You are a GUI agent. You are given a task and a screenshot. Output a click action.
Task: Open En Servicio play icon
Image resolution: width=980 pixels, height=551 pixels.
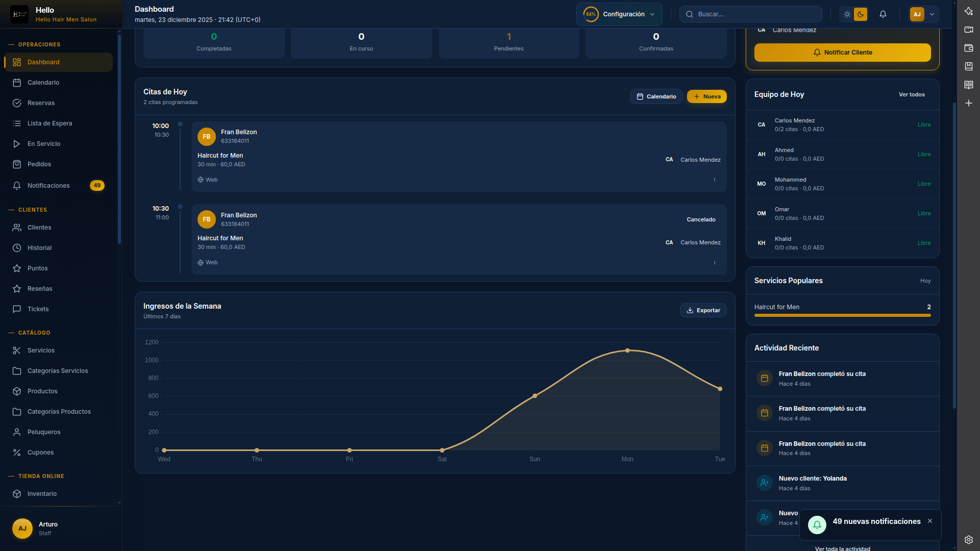point(17,144)
